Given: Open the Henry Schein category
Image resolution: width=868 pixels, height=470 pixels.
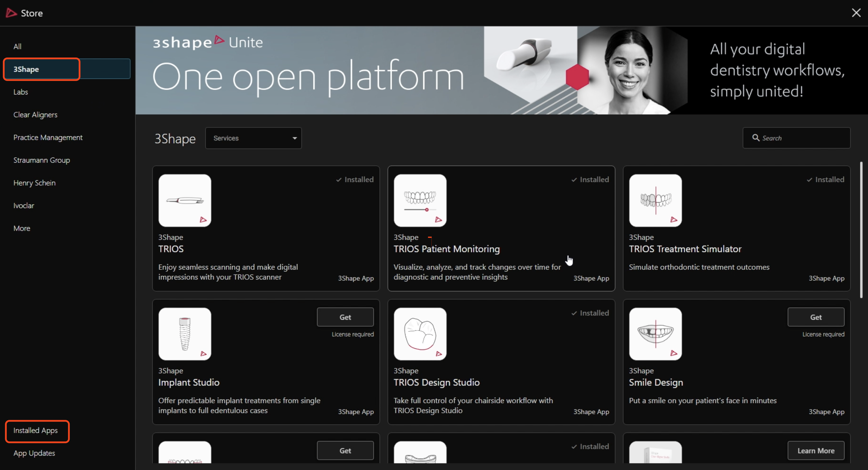Looking at the screenshot, I should [34, 183].
